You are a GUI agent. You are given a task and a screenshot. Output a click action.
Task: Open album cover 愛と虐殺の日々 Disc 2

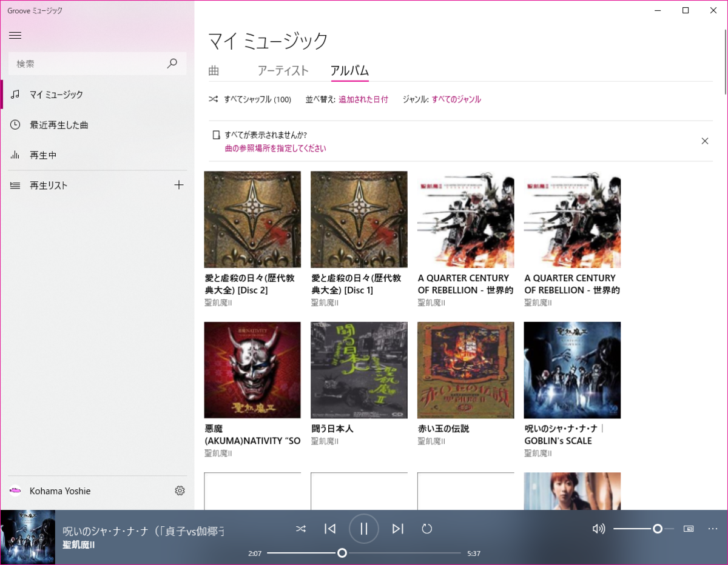(252, 219)
